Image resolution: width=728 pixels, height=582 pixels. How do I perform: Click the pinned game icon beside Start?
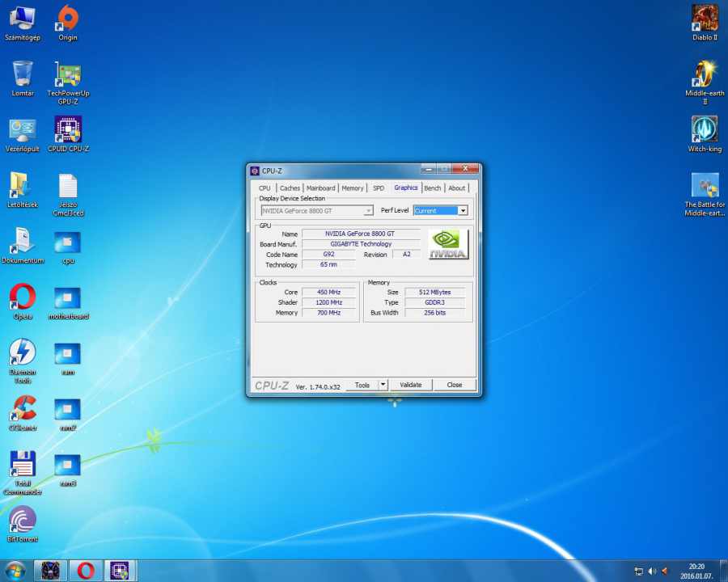(x=51, y=571)
